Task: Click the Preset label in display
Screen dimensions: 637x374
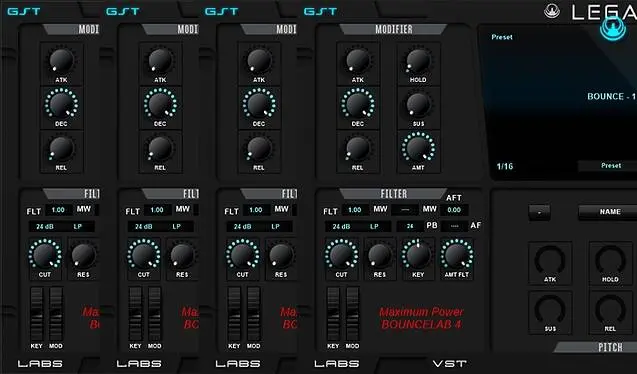Action: point(502,37)
